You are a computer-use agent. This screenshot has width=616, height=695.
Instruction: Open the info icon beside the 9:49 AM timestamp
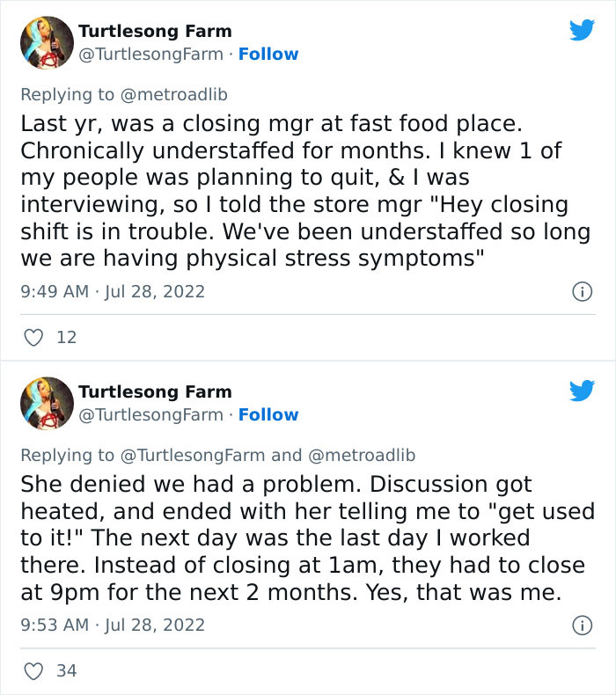tap(582, 291)
